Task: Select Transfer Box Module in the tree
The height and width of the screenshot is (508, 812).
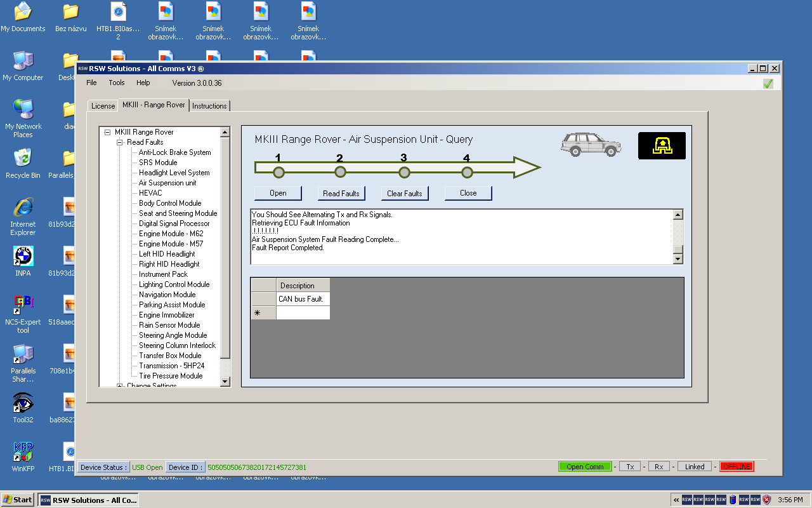Action: click(x=170, y=356)
